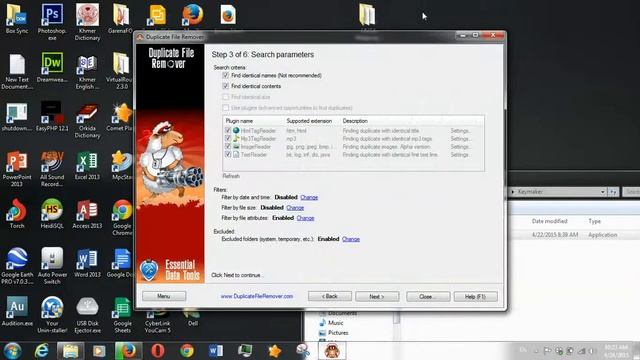Click Word icon in taskbar
This screenshot has width=640, height=360.
pos(216,351)
